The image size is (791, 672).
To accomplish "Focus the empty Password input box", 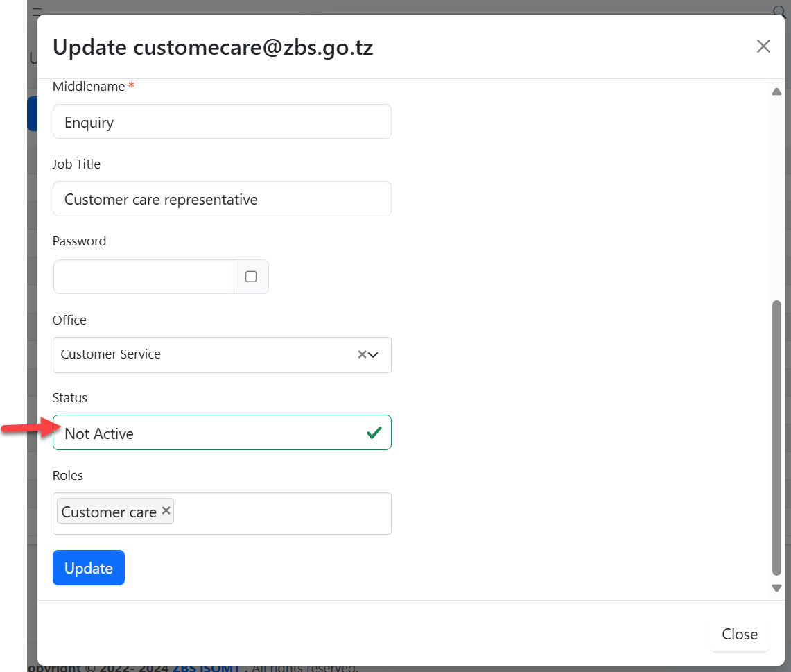I will (x=144, y=277).
